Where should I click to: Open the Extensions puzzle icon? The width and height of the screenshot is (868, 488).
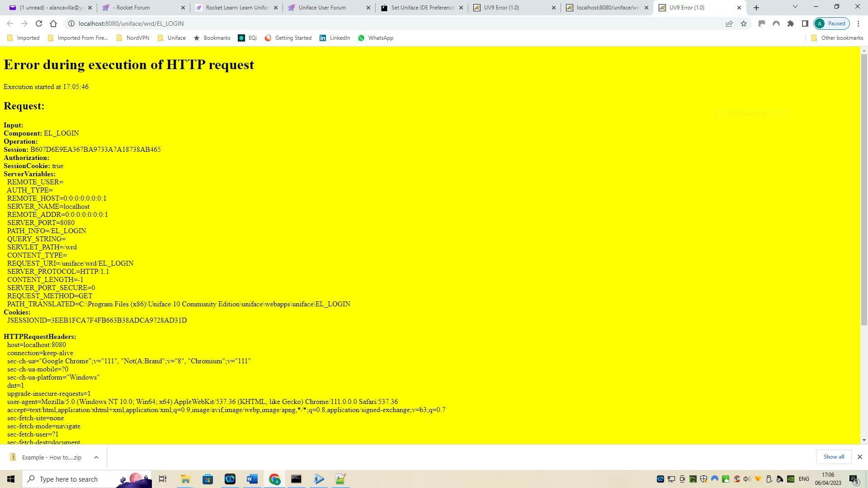[x=791, y=23]
